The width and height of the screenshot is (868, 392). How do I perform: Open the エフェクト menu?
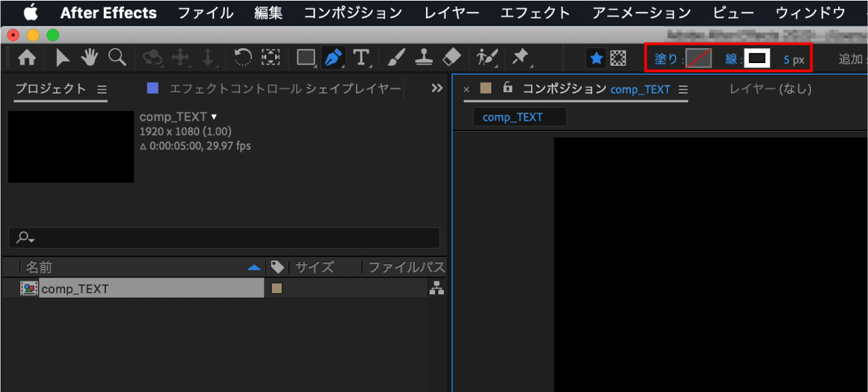[x=535, y=13]
